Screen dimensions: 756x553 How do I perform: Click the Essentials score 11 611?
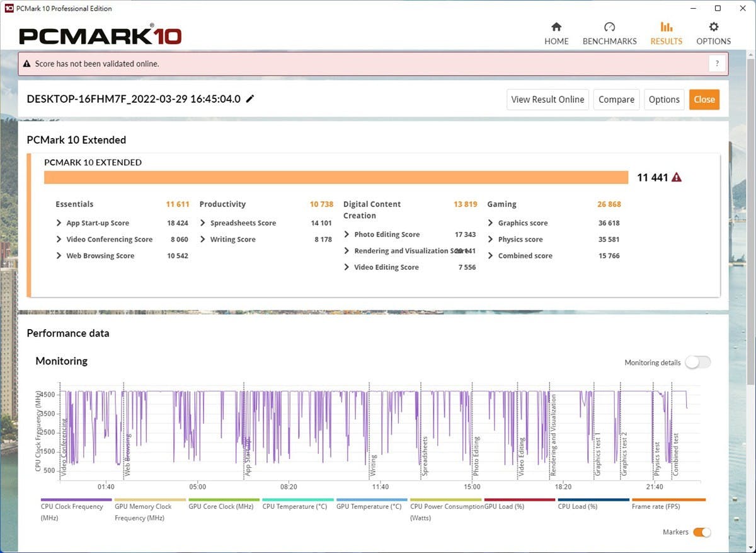[178, 204]
